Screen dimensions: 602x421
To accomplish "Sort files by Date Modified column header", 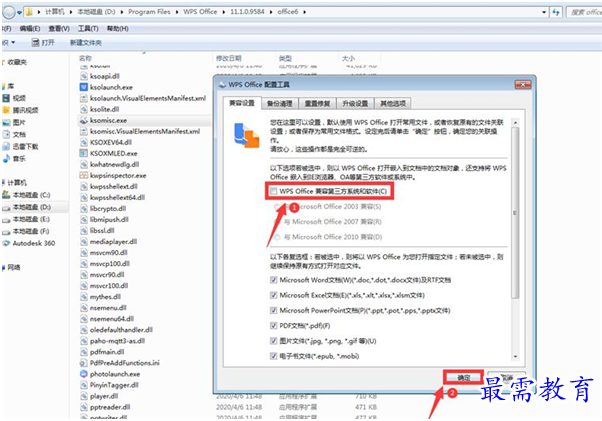I will 228,58.
